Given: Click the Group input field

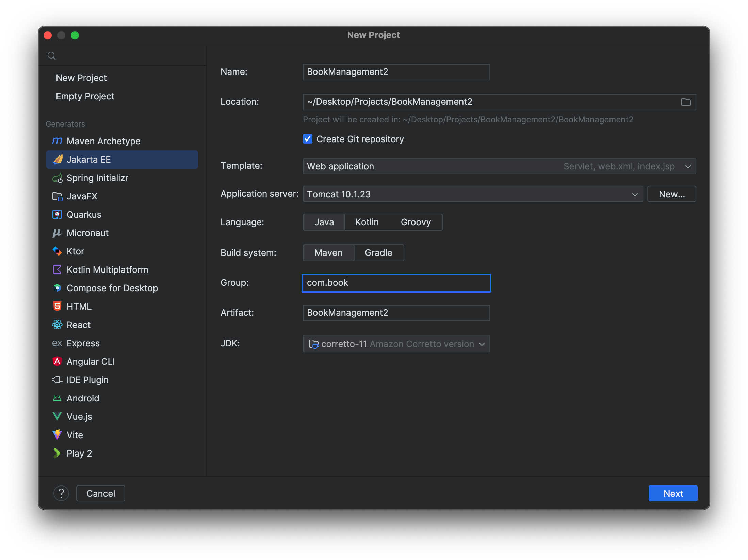Looking at the screenshot, I should point(396,282).
